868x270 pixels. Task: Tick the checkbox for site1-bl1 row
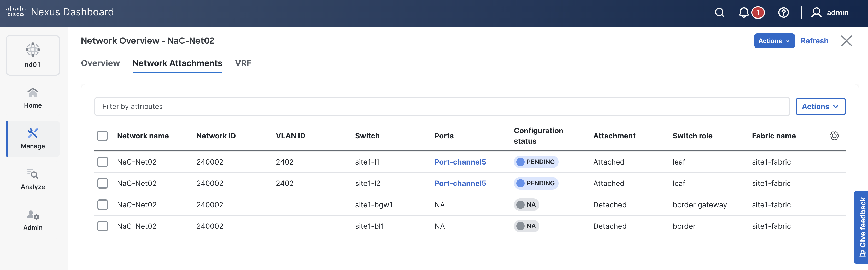[x=102, y=226]
